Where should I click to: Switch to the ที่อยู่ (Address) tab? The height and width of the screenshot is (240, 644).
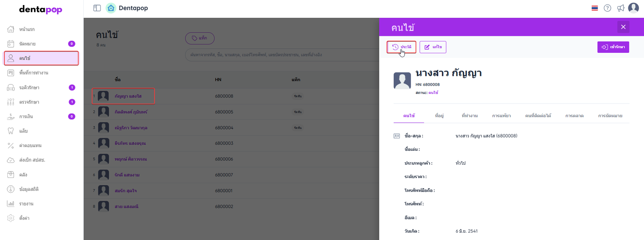pyautogui.click(x=439, y=116)
